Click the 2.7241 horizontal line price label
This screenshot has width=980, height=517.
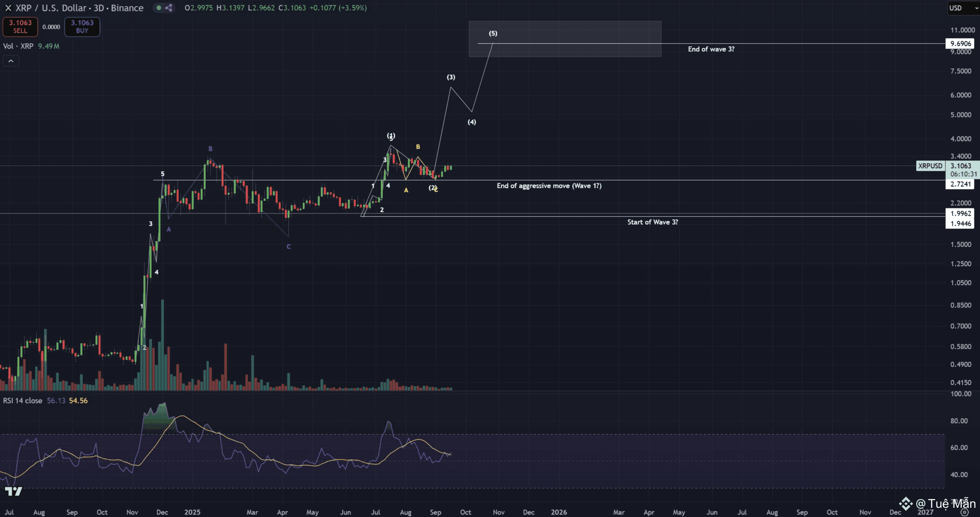pyautogui.click(x=961, y=184)
